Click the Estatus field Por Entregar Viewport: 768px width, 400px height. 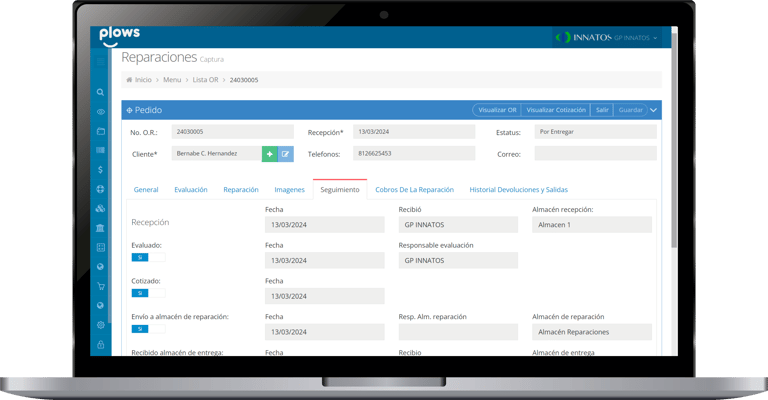point(596,132)
